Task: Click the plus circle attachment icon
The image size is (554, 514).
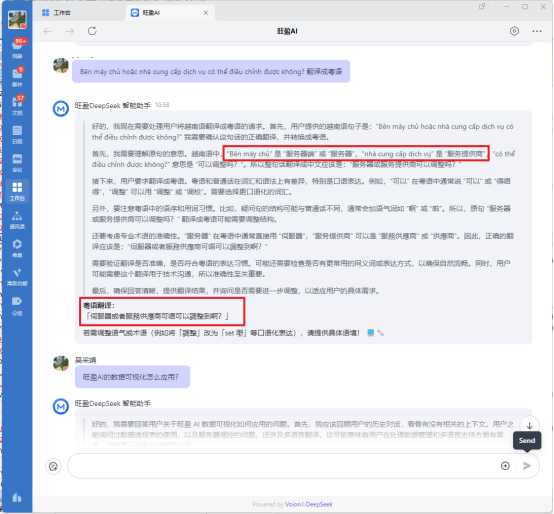Action: [x=505, y=466]
